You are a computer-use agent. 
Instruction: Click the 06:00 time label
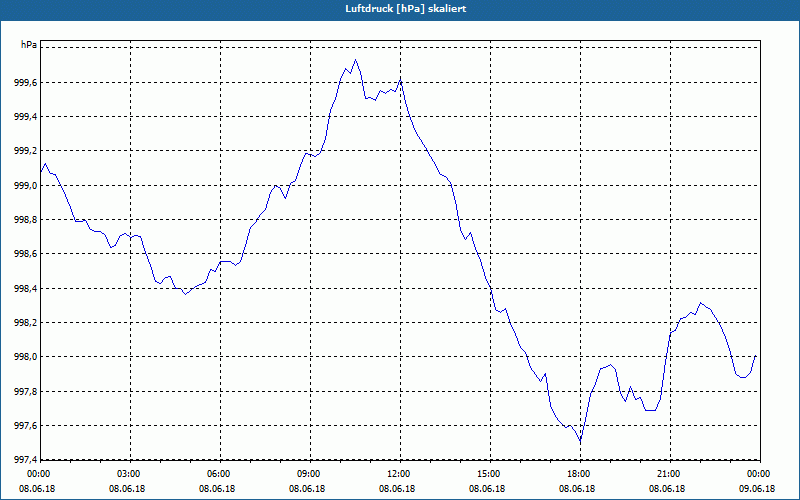tap(220, 474)
